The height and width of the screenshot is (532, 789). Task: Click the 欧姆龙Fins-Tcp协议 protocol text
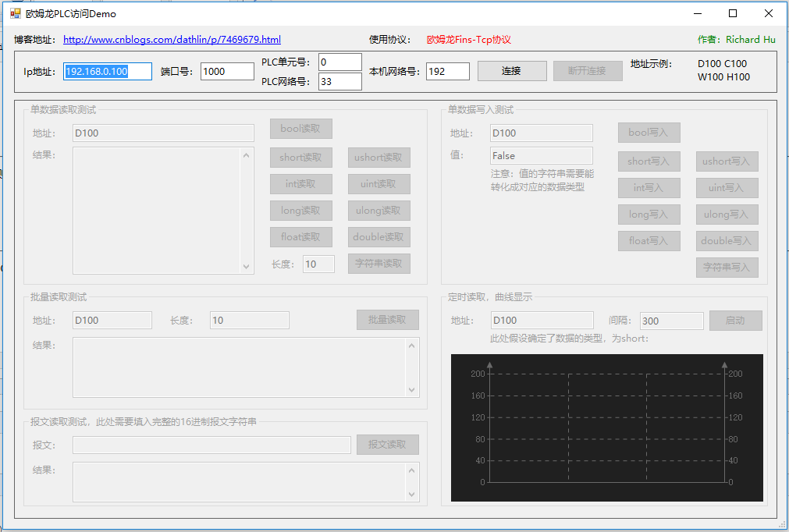click(x=469, y=40)
